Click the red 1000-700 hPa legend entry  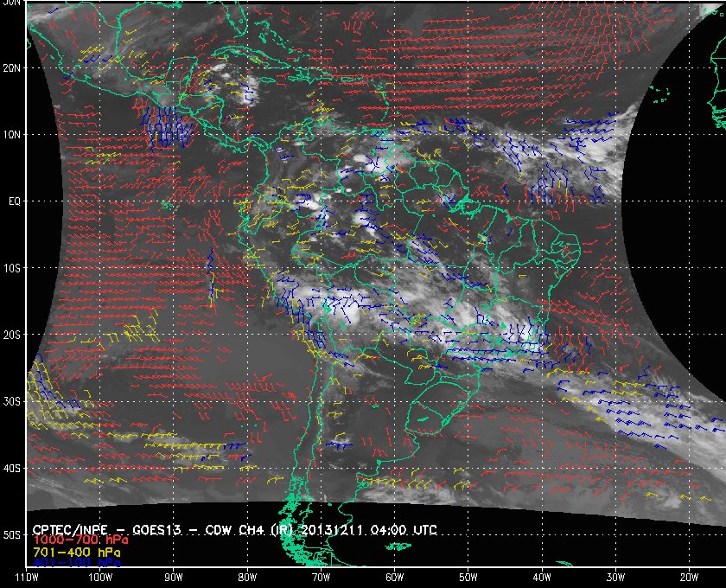coord(80,540)
